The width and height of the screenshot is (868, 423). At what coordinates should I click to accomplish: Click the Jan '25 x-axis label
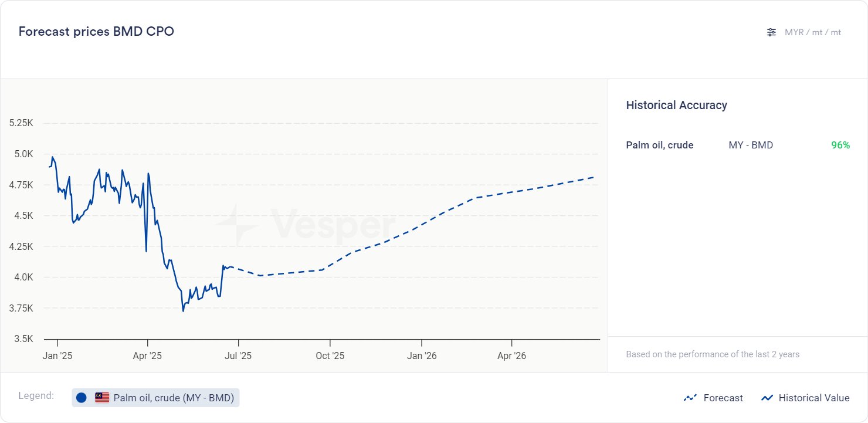coord(57,356)
